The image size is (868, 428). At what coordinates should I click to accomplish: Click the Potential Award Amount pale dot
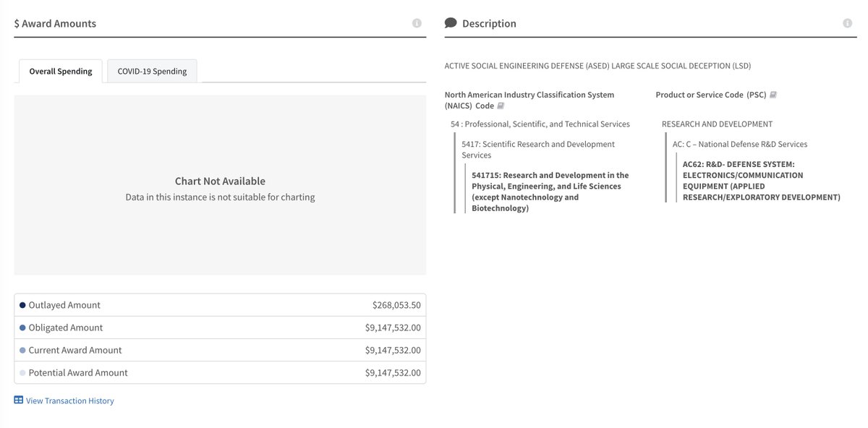[x=22, y=372]
